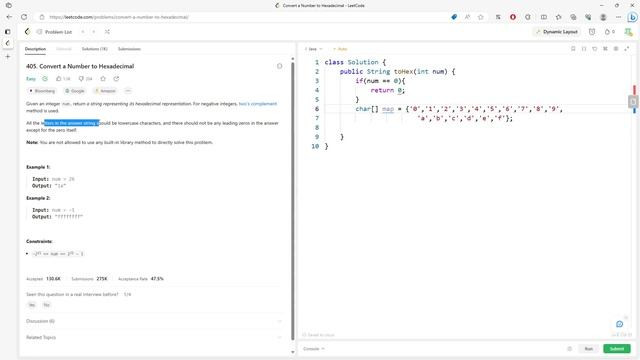This screenshot has width=640, height=360.
Task: Show more company tags ellipsis
Action: pyautogui.click(x=128, y=91)
